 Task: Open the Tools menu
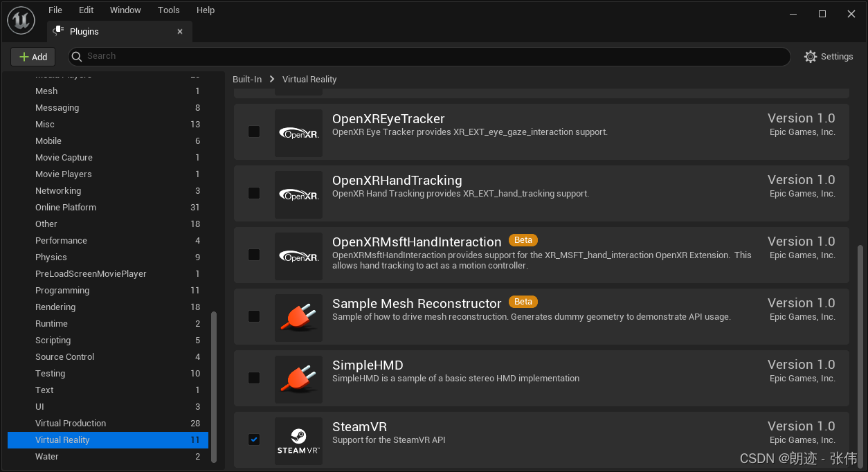point(169,10)
